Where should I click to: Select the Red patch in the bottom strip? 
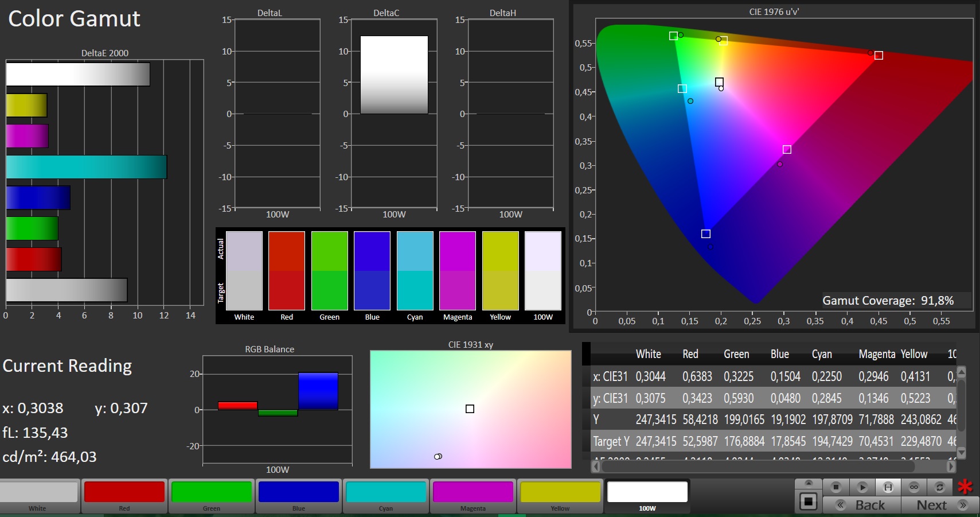pyautogui.click(x=124, y=496)
